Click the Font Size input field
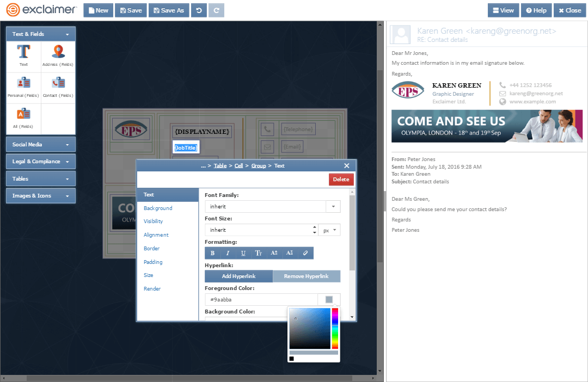The width and height of the screenshot is (588, 382). pos(259,230)
